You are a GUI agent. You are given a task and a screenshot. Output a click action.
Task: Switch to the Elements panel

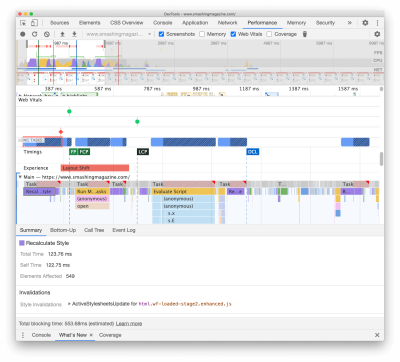tap(89, 23)
